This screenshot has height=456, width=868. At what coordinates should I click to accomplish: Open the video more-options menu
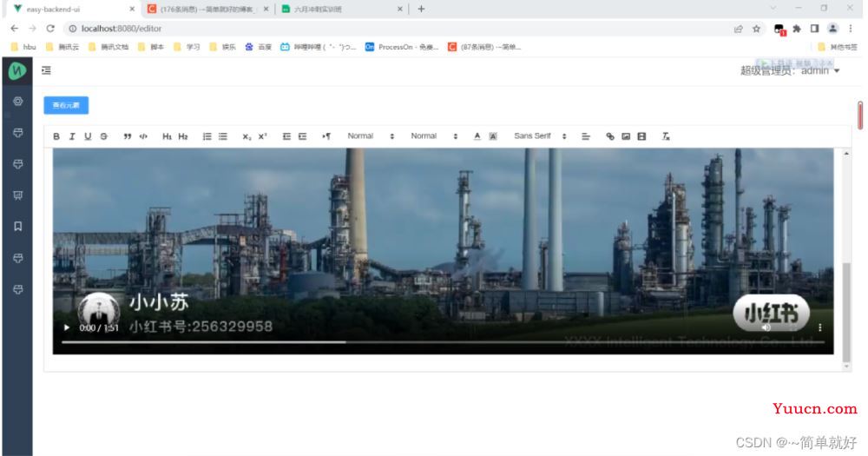(x=820, y=327)
